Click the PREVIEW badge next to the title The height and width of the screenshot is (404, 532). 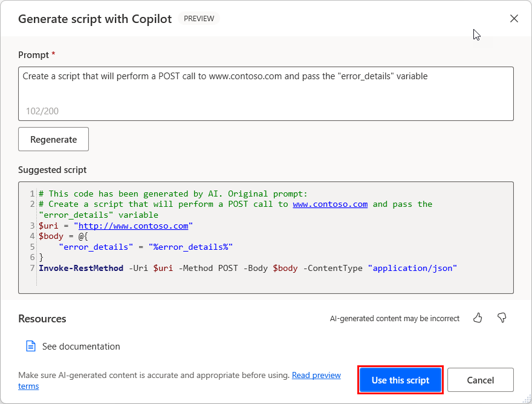pos(199,19)
